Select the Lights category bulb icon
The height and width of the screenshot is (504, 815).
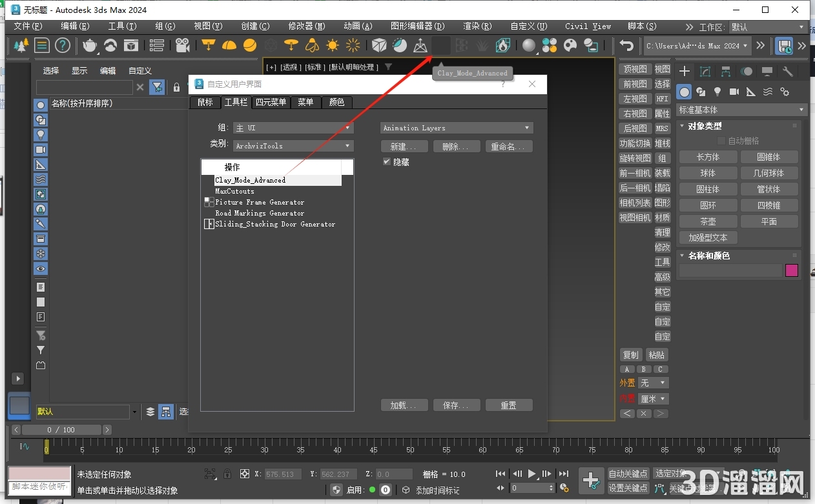pos(717,92)
